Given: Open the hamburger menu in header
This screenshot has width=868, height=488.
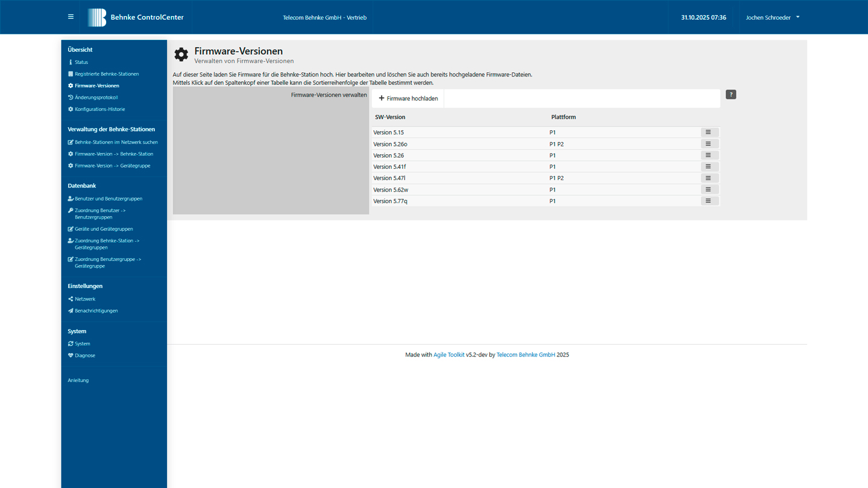Looking at the screenshot, I should point(71,17).
